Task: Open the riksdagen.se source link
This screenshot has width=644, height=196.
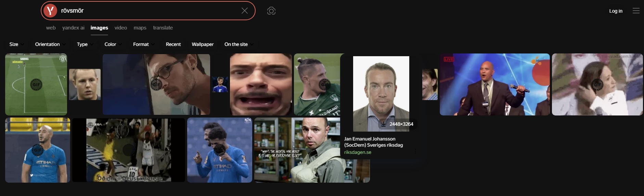Action: click(358, 152)
